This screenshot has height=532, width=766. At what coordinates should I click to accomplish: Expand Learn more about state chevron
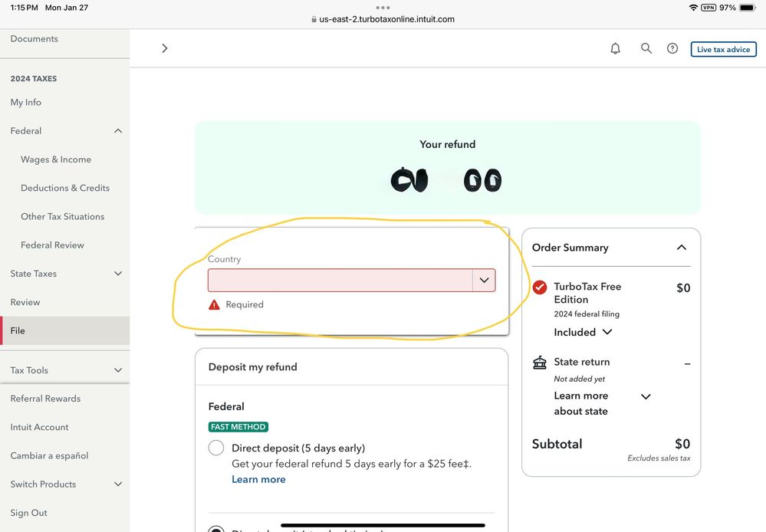point(646,396)
